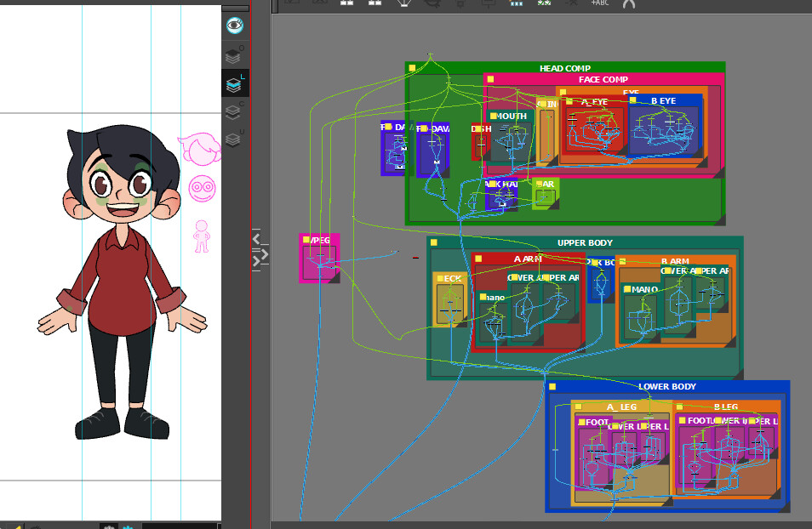Toggle the Overlay Art (O) layer mode

coord(232,54)
